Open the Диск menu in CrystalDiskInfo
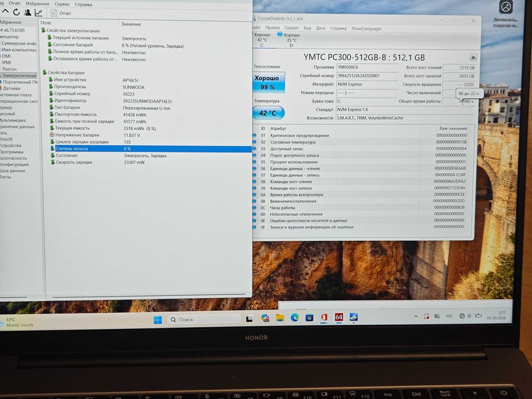 (320, 28)
